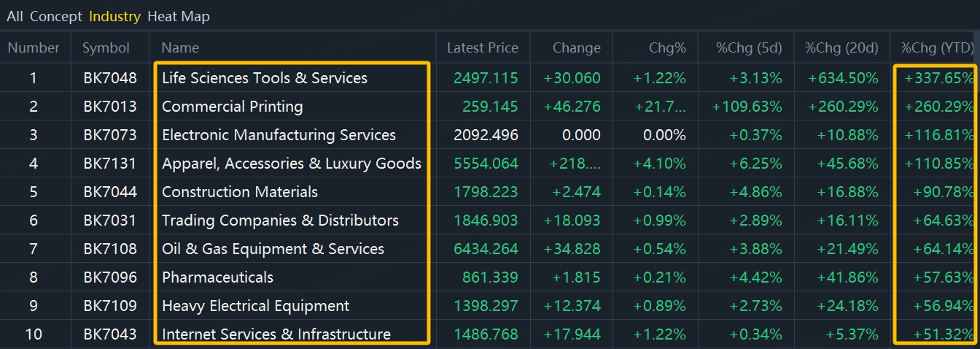Sort by %Chg (20d) column
The height and width of the screenshot is (349, 980).
[841, 48]
